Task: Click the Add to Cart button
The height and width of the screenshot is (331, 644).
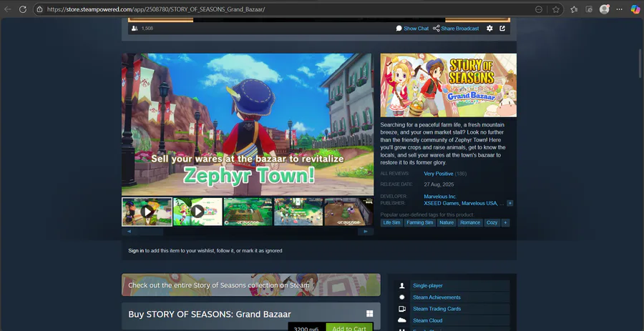Action: click(x=349, y=328)
